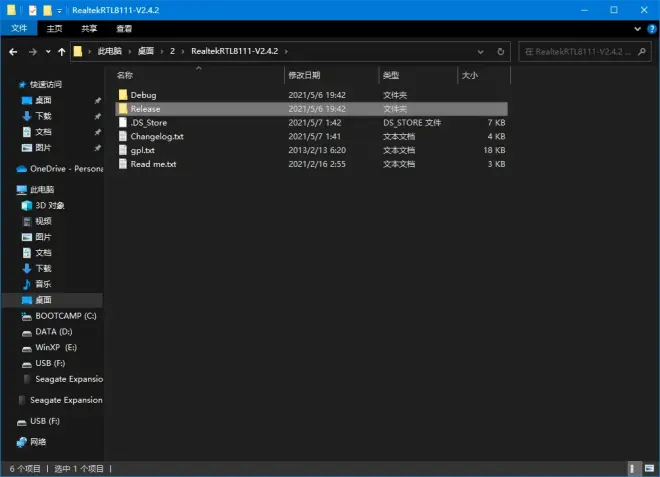Open 快速访问 in the navigation pane
The width and height of the screenshot is (660, 477).
(x=45, y=85)
